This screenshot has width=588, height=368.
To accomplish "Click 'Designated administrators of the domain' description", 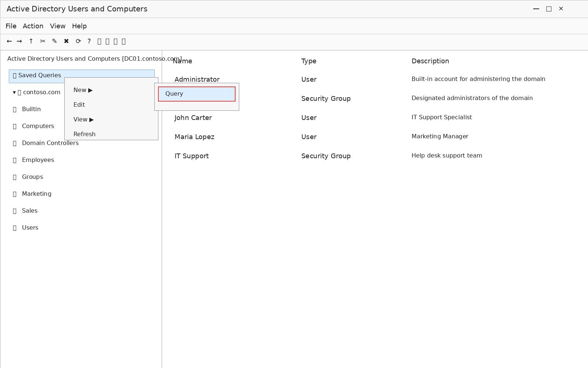I will [472, 98].
